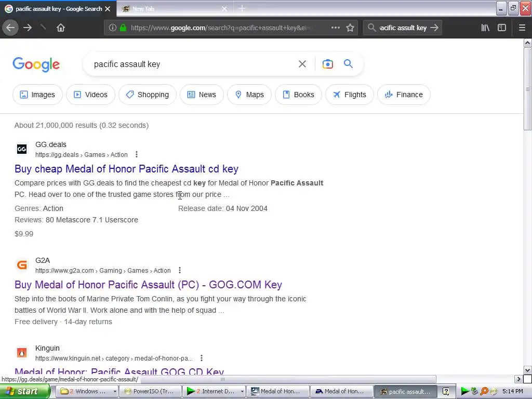Click horizontal scrollbar right arrow
Image resolution: width=532 pixels, height=399 pixels.
click(x=518, y=379)
